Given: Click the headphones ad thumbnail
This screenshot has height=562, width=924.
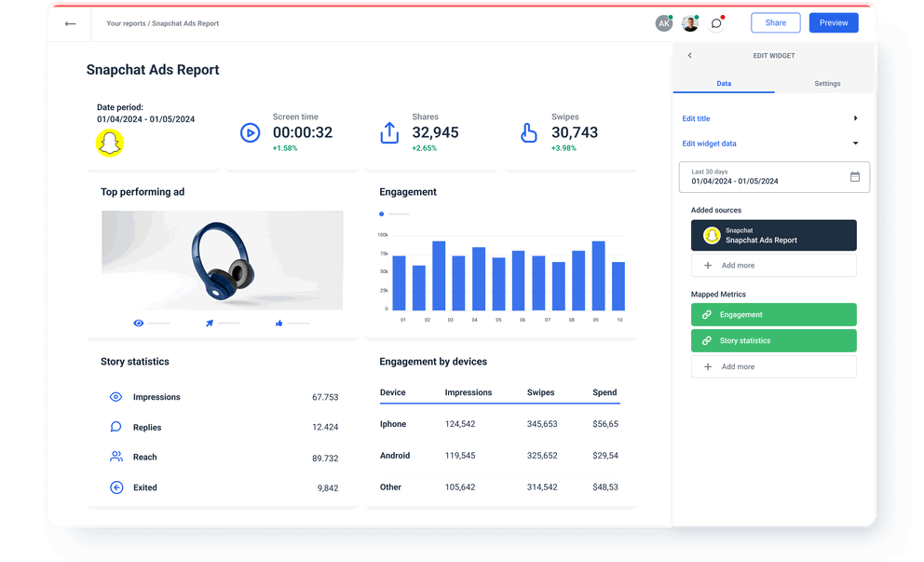Looking at the screenshot, I should pyautogui.click(x=222, y=260).
